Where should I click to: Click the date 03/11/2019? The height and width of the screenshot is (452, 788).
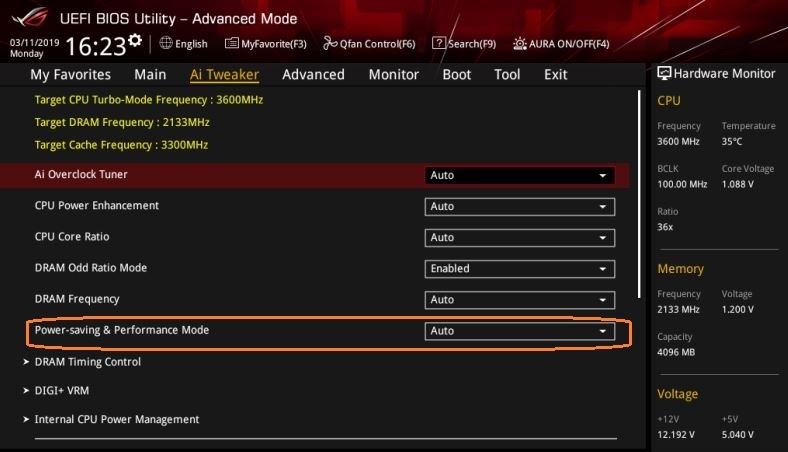coord(34,43)
